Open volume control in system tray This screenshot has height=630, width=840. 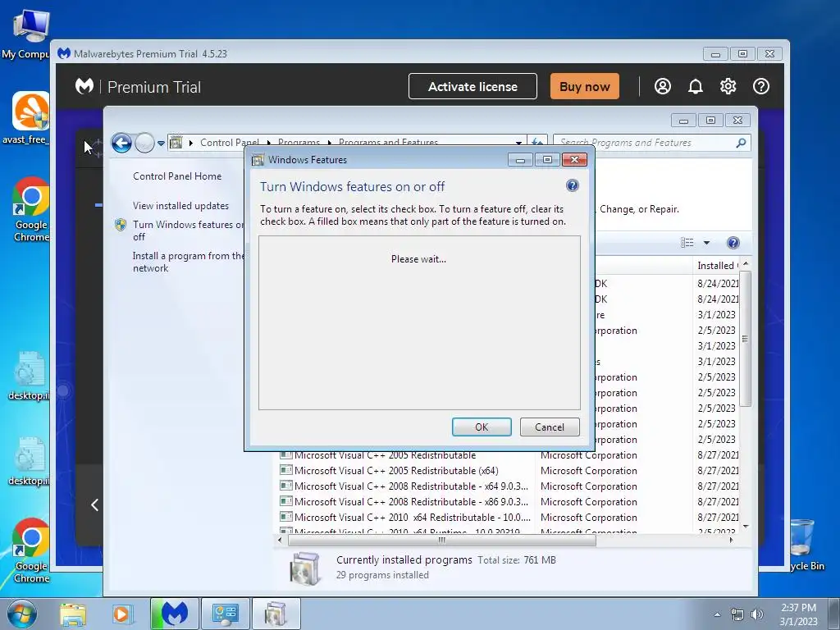coord(757,614)
